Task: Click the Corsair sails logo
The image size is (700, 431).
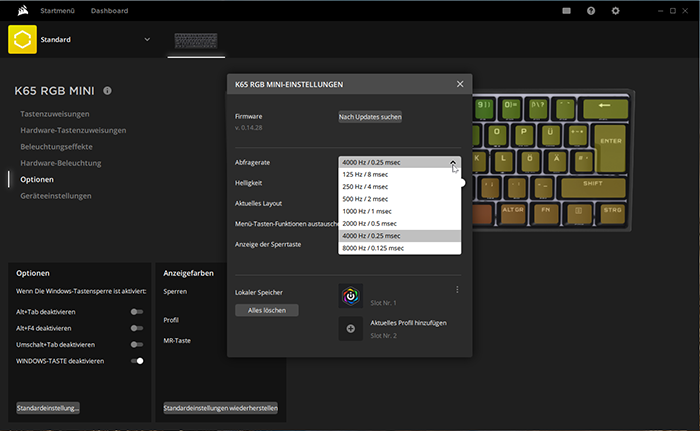Action: click(23, 10)
